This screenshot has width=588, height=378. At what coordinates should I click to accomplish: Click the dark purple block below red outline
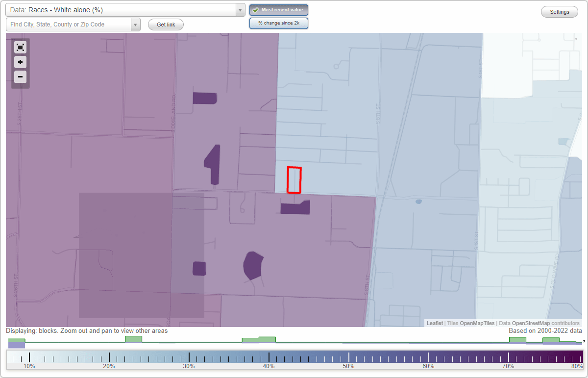pos(295,207)
